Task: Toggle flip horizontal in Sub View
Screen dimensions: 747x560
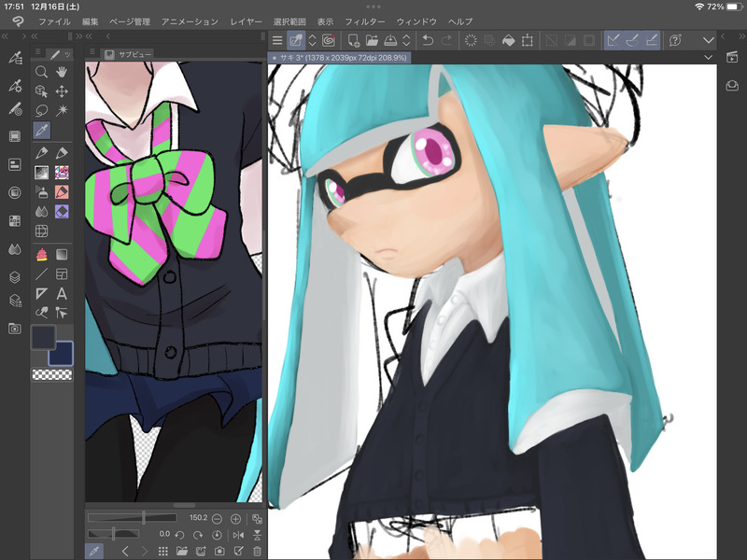Action: point(238,535)
